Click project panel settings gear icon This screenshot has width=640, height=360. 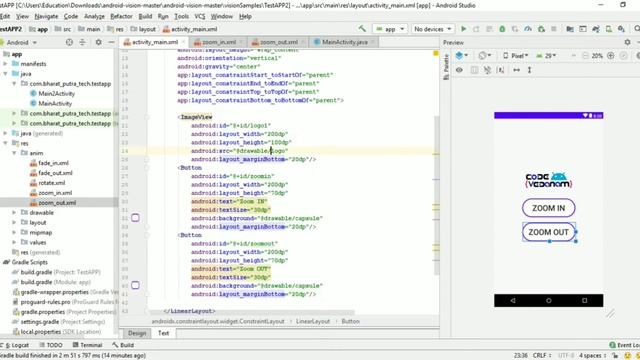pos(98,42)
